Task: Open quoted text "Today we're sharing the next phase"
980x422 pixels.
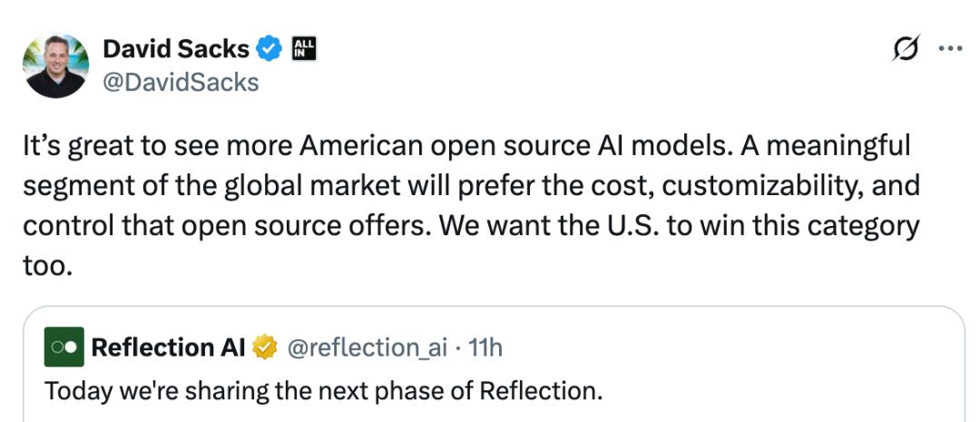Action: (x=323, y=391)
